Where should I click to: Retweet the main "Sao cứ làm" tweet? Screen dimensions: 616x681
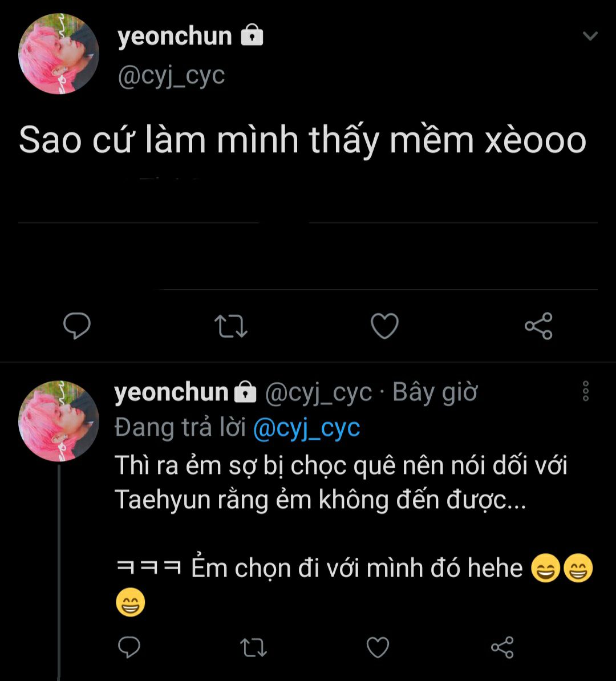(230, 326)
